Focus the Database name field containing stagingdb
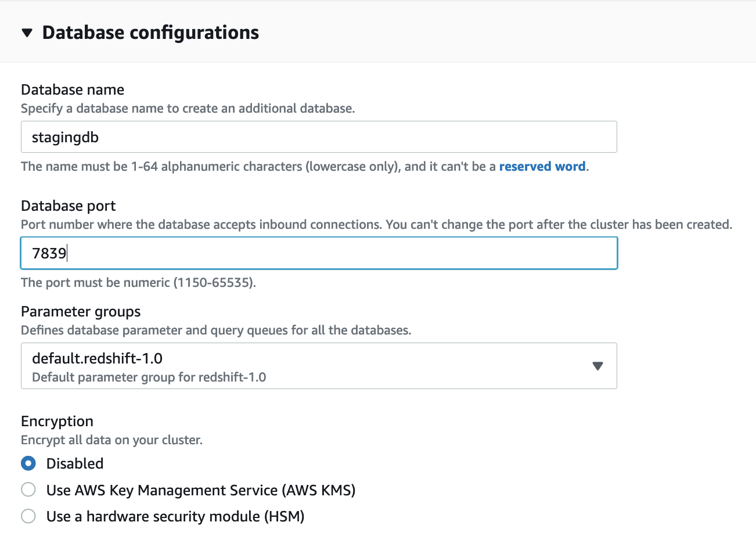 click(318, 137)
